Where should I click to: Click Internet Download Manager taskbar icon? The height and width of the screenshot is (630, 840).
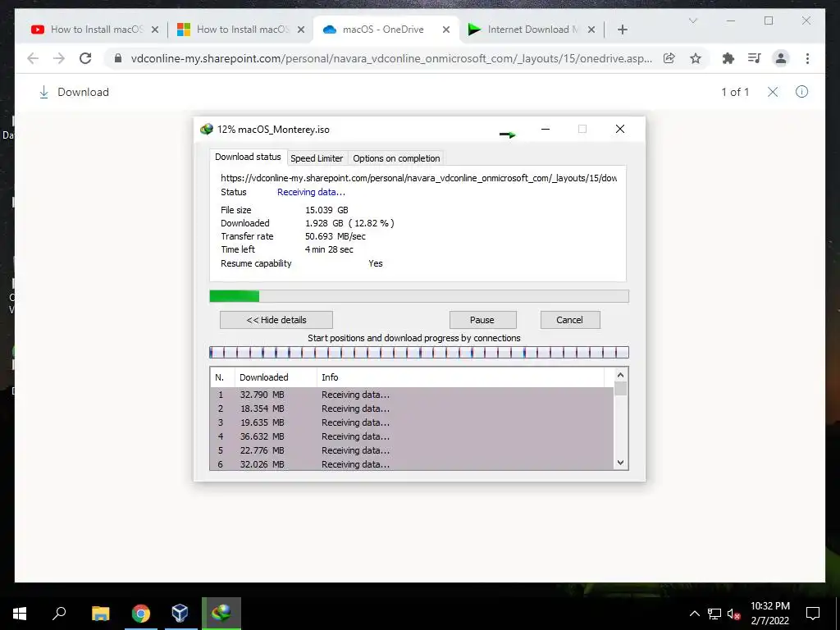(221, 614)
